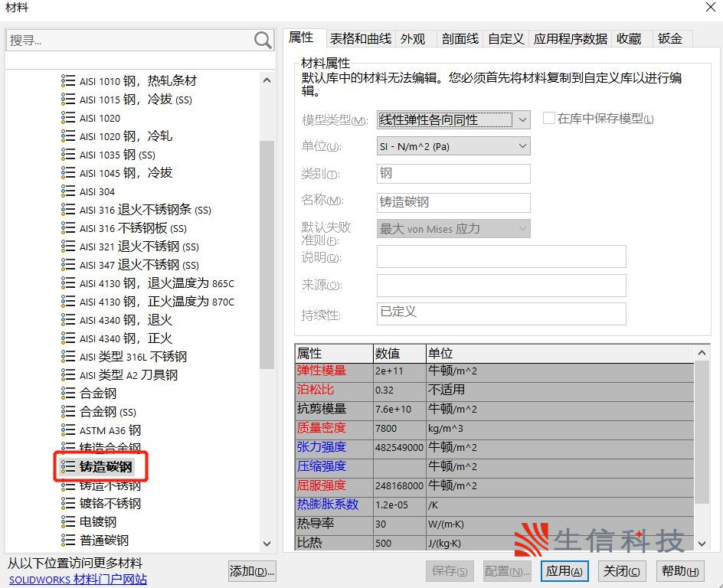The image size is (723, 588).
Task: Click properties table scroll down arrow
Action: click(702, 544)
